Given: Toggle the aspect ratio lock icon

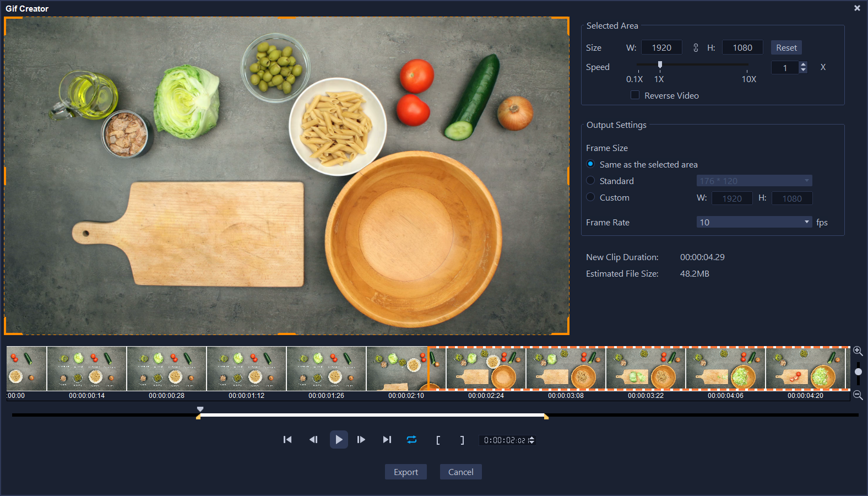Looking at the screenshot, I should [696, 48].
